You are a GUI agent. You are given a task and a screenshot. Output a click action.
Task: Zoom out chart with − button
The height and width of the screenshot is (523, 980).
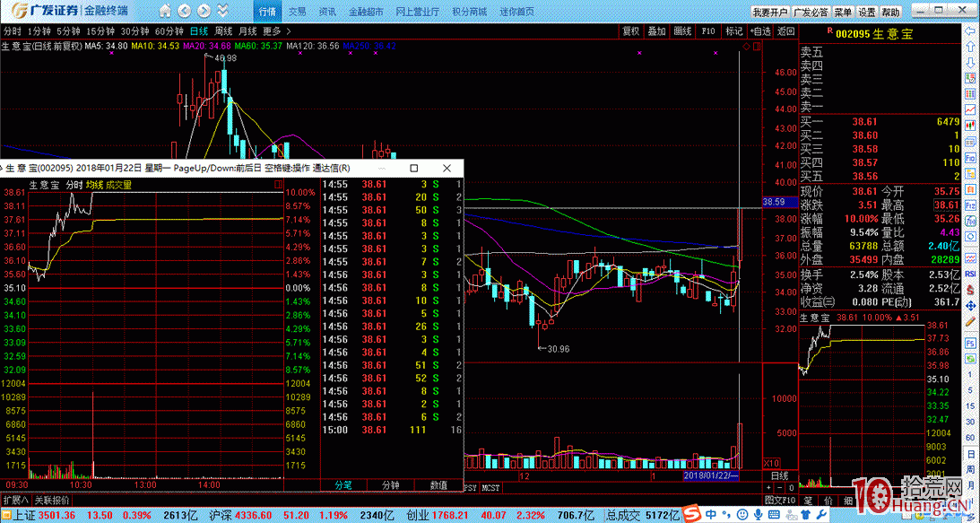pos(780,487)
